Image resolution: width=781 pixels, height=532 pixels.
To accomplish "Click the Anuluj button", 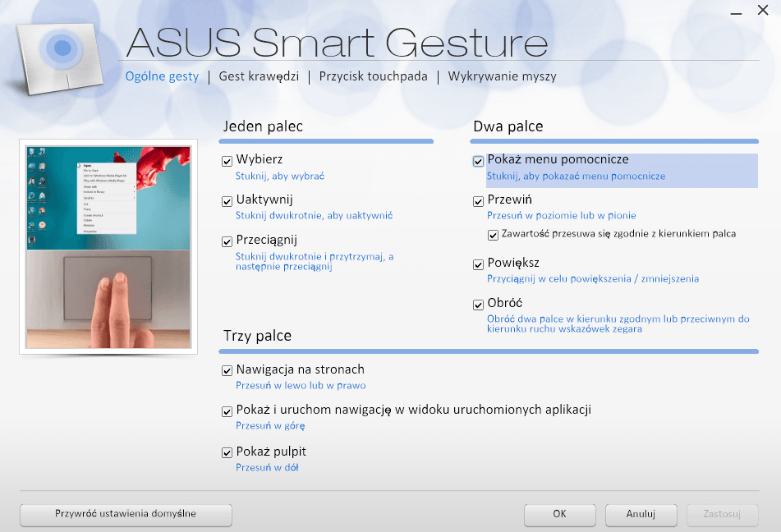I will (x=641, y=515).
